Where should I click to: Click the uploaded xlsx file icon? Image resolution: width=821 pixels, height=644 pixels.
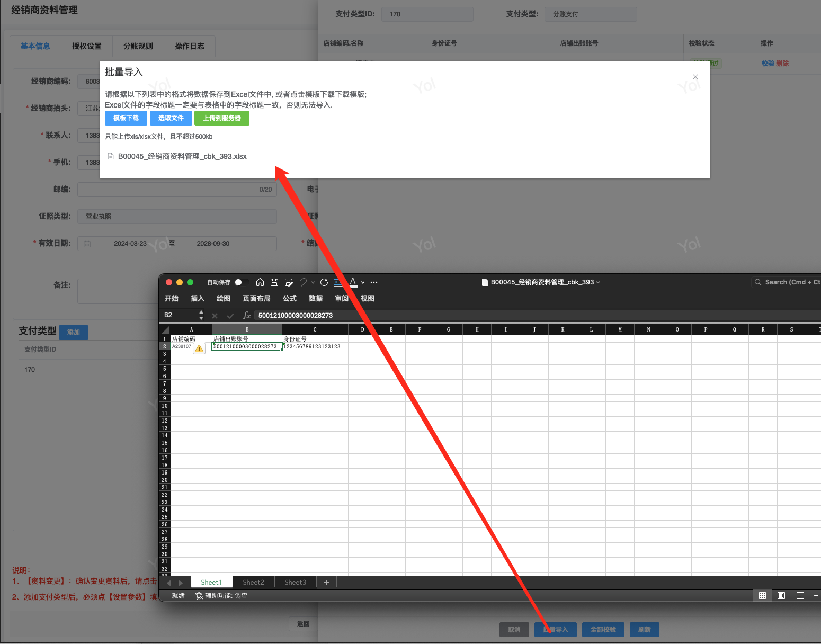[111, 156]
